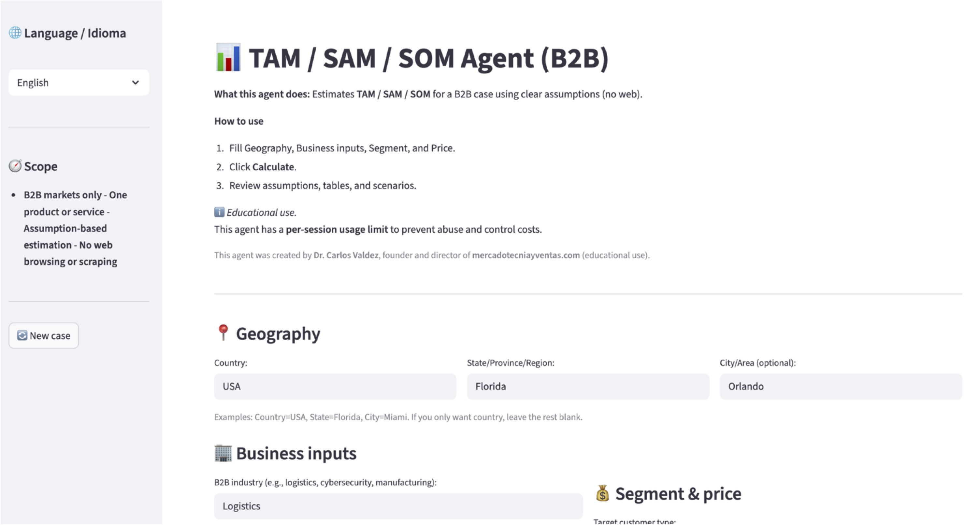This screenshot has height=525, width=980.
Task: Click the building icon by Business inputs
Action: click(223, 453)
